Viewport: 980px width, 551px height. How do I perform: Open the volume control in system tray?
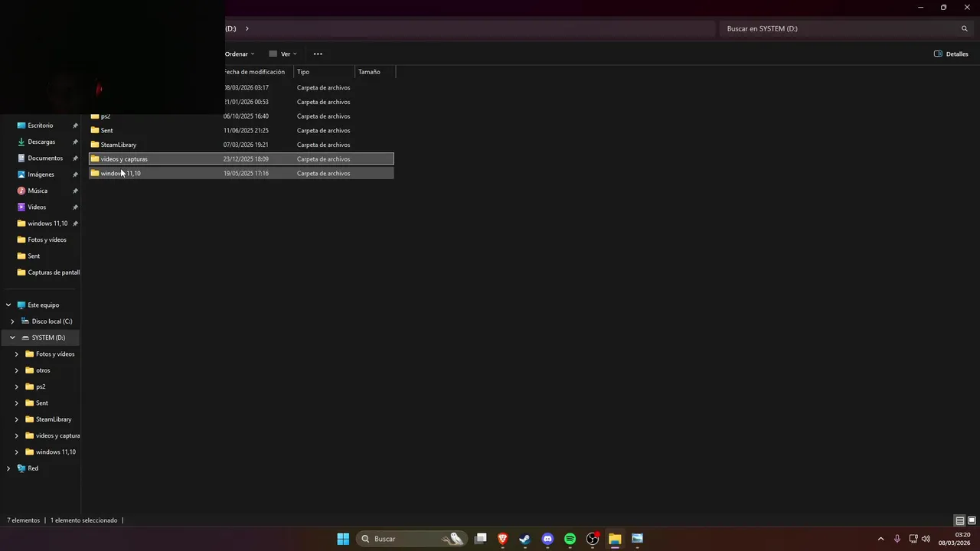pos(926,539)
